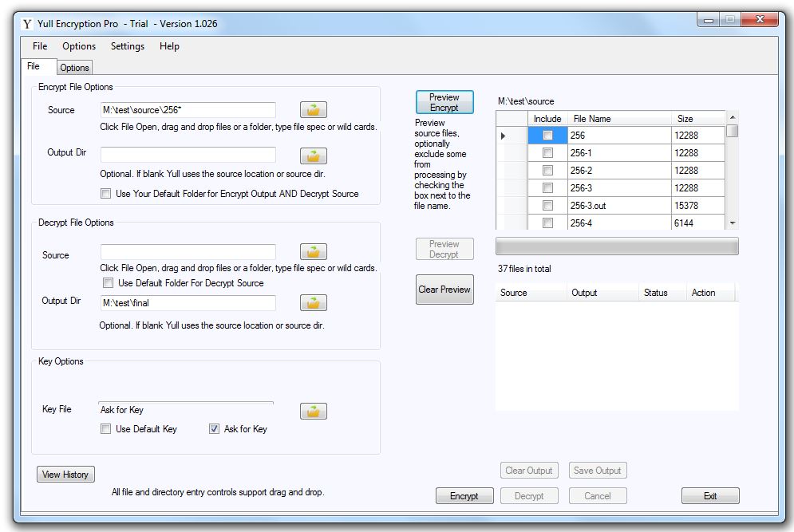794x532 pixels.
Task: Click the progress bar below the file list
Action: (x=617, y=246)
